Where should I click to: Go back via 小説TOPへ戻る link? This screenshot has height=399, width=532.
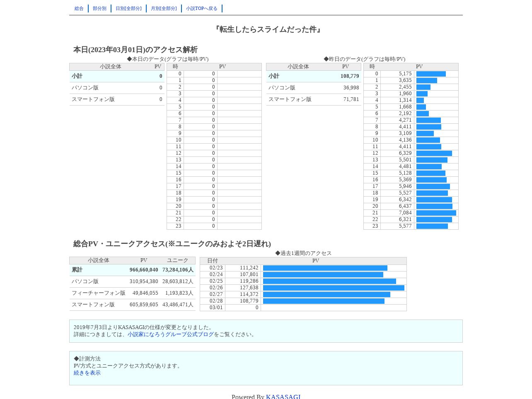point(202,9)
